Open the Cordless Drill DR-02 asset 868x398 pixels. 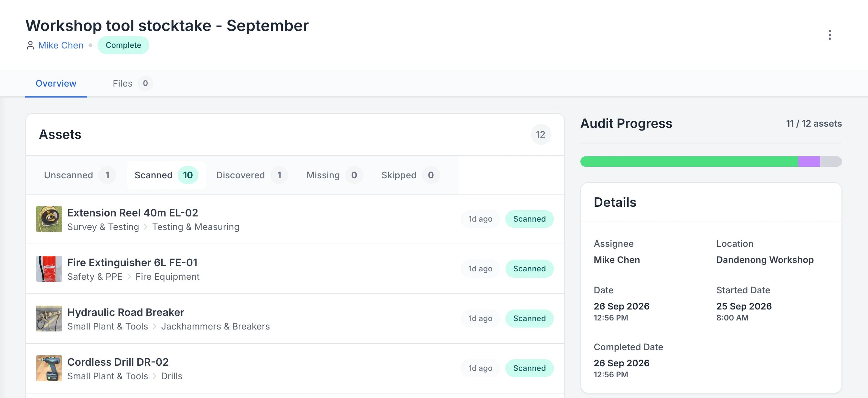(118, 362)
